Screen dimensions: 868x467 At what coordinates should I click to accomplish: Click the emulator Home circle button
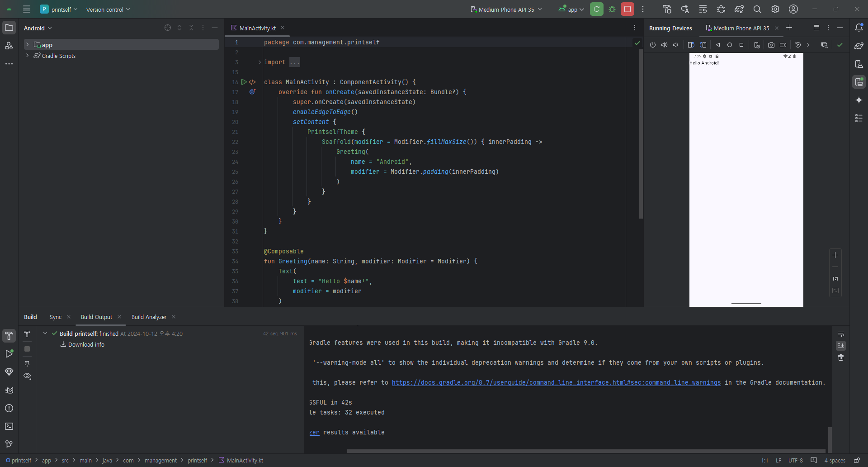point(730,45)
